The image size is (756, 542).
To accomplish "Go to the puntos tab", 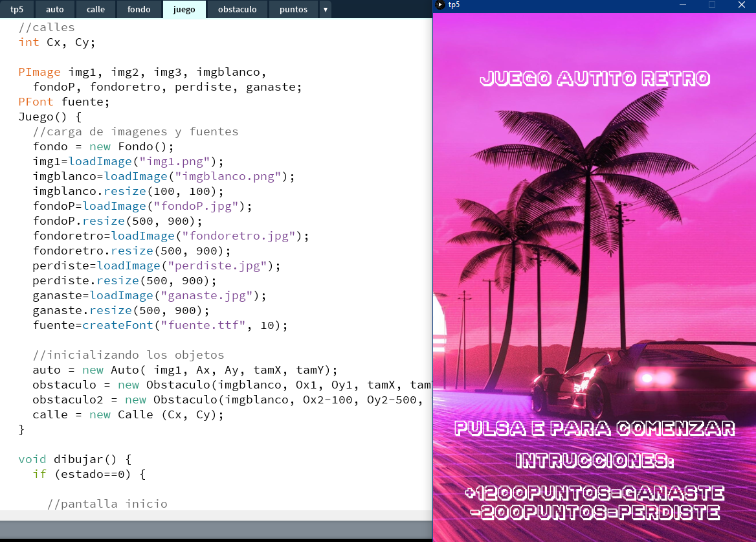I will click(293, 9).
